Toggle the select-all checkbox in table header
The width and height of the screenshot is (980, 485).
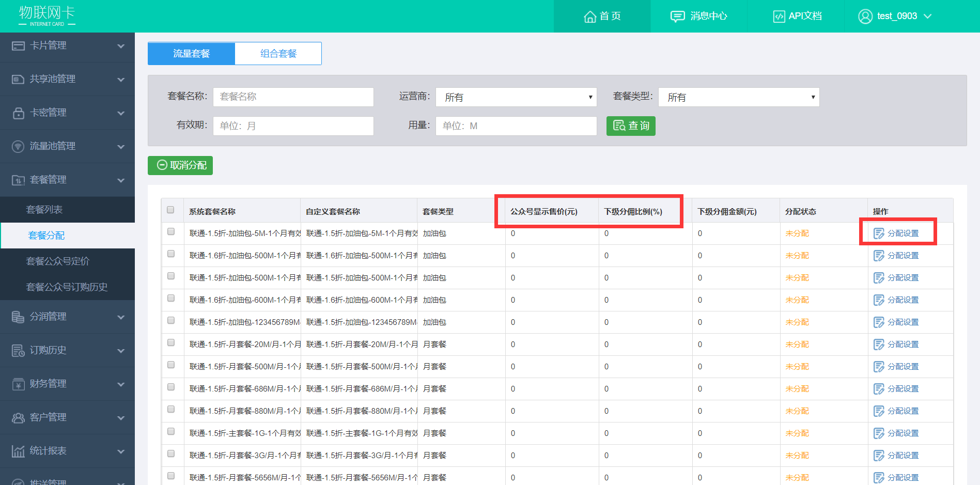(170, 210)
